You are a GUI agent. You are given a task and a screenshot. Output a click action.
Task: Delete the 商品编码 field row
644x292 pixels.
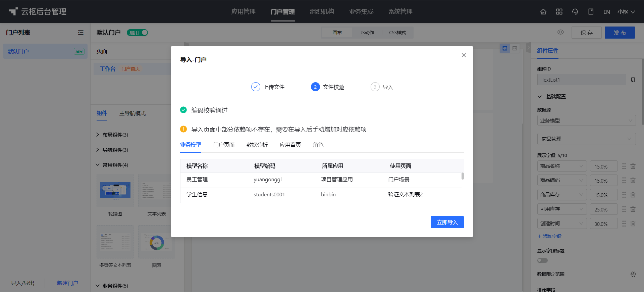coord(633,180)
